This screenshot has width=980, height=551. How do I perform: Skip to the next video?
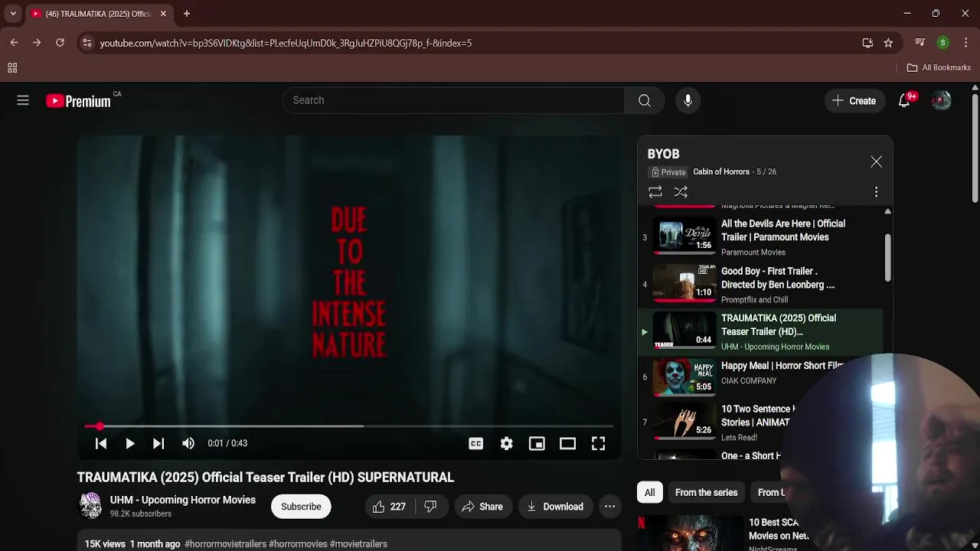click(x=158, y=443)
